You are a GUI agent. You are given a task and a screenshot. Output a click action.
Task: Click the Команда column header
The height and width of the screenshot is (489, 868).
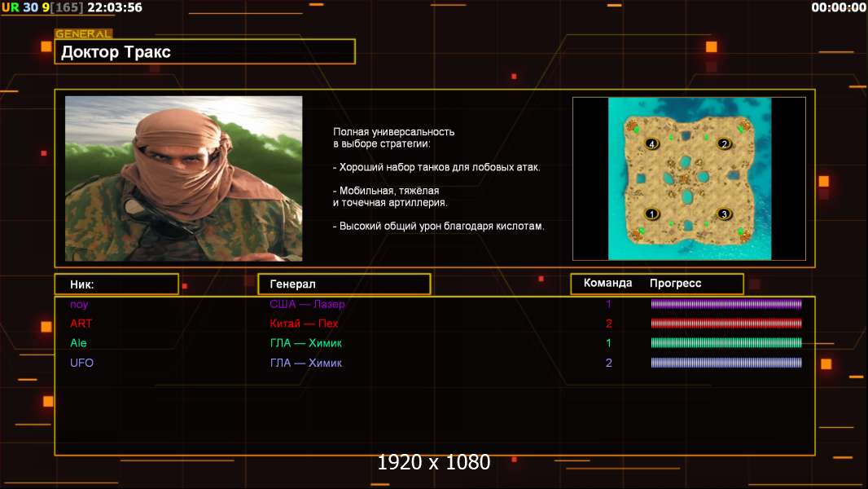click(x=607, y=283)
